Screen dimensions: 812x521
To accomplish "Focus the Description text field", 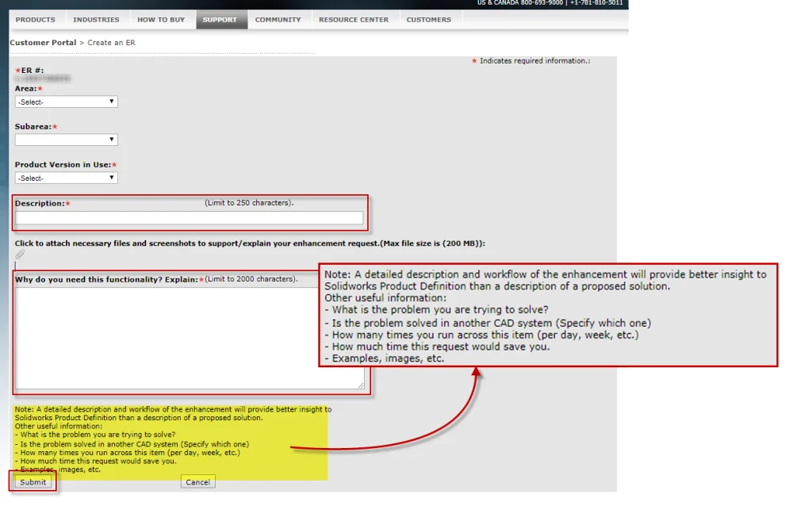I will [x=189, y=217].
